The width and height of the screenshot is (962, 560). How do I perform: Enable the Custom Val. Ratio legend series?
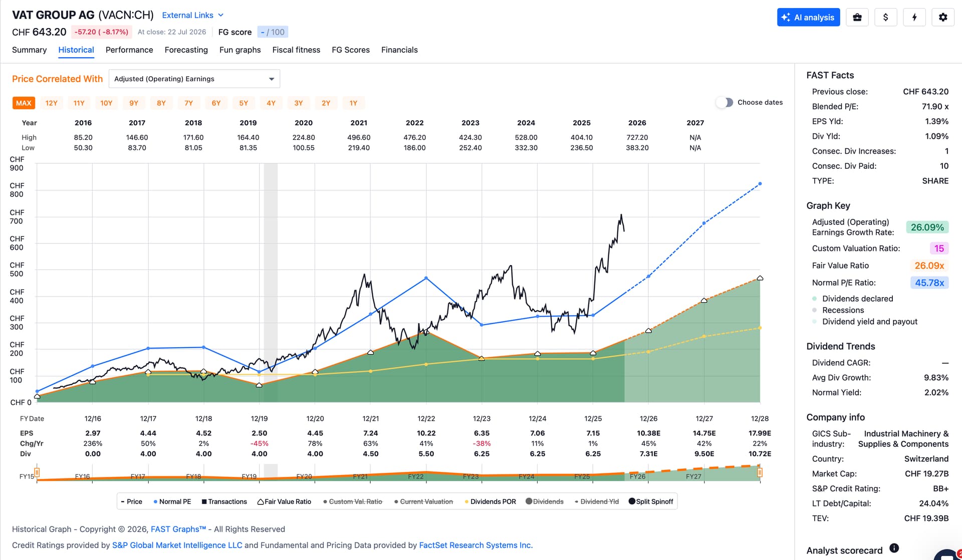pos(353,501)
